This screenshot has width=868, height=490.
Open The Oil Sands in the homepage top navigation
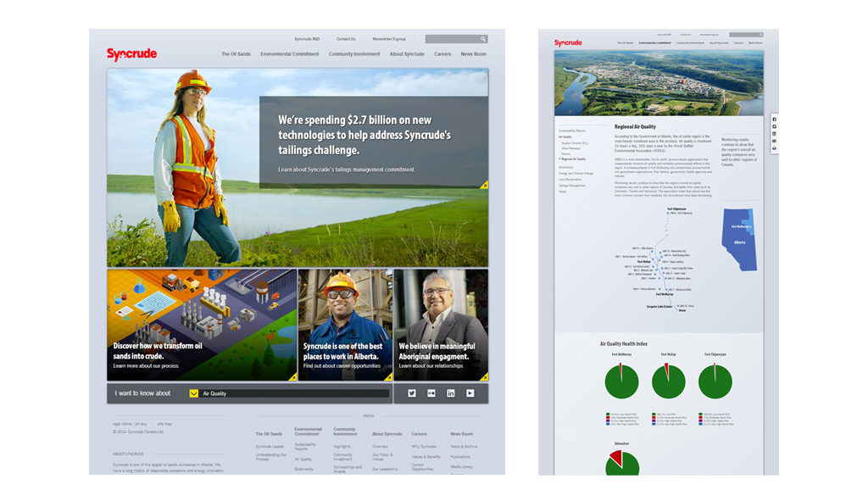point(236,54)
